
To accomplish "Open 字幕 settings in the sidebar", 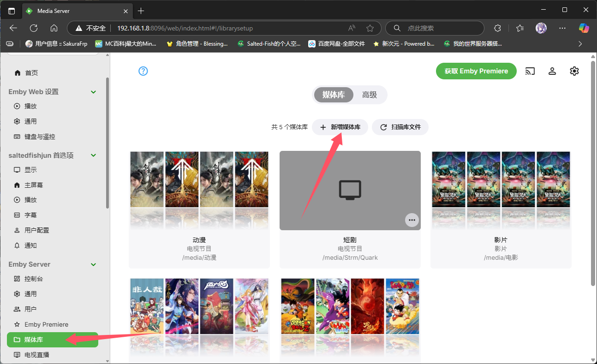I will tap(30, 215).
